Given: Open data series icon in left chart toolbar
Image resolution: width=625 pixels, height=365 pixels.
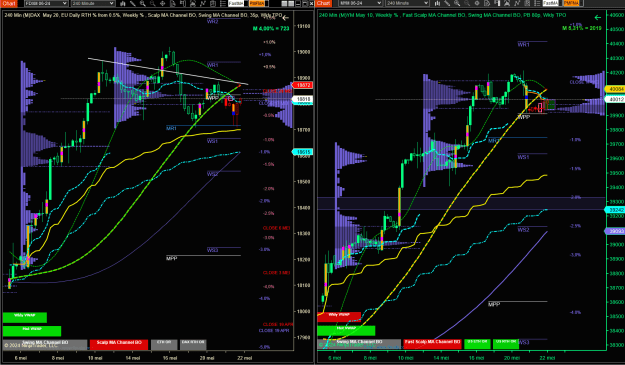Looking at the screenshot, I should [212, 3].
